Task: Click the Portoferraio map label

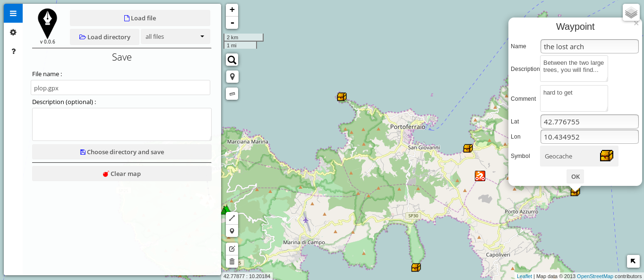Action: [408, 127]
